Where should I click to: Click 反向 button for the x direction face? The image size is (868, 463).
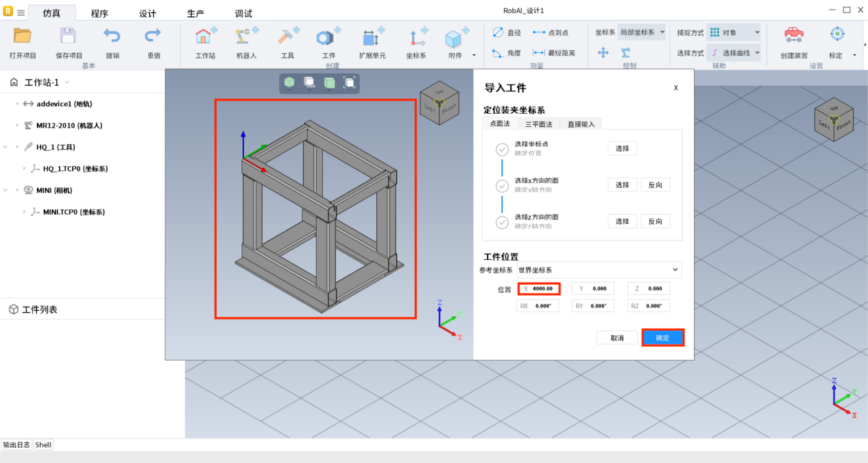655,185
